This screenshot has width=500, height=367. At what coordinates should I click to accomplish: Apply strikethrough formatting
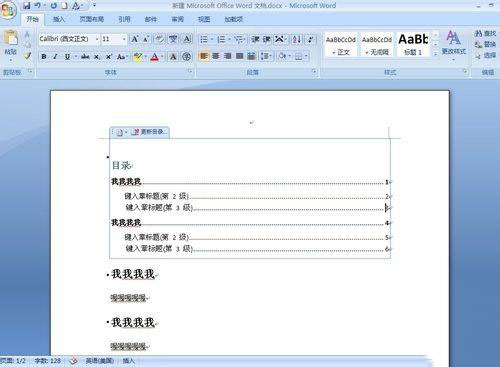point(85,57)
